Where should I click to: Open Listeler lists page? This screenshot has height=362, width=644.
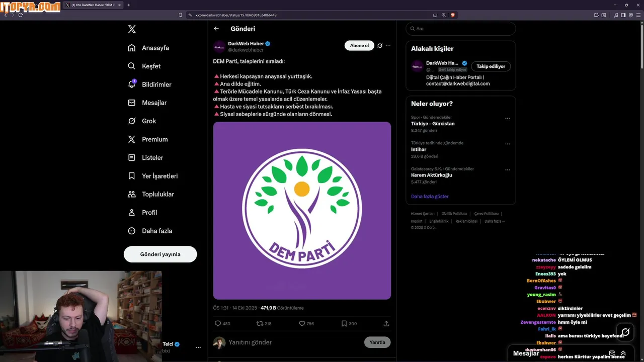pos(145,157)
